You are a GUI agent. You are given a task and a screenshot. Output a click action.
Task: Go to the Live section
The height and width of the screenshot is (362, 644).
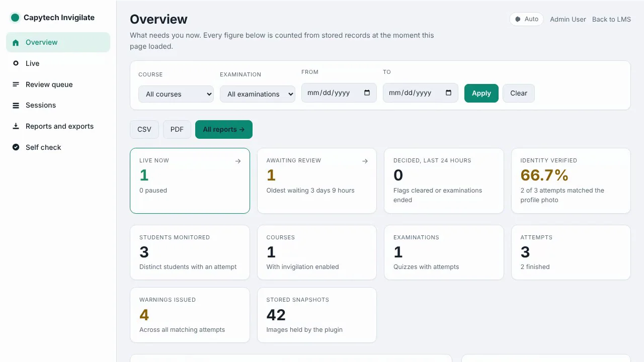click(58, 63)
